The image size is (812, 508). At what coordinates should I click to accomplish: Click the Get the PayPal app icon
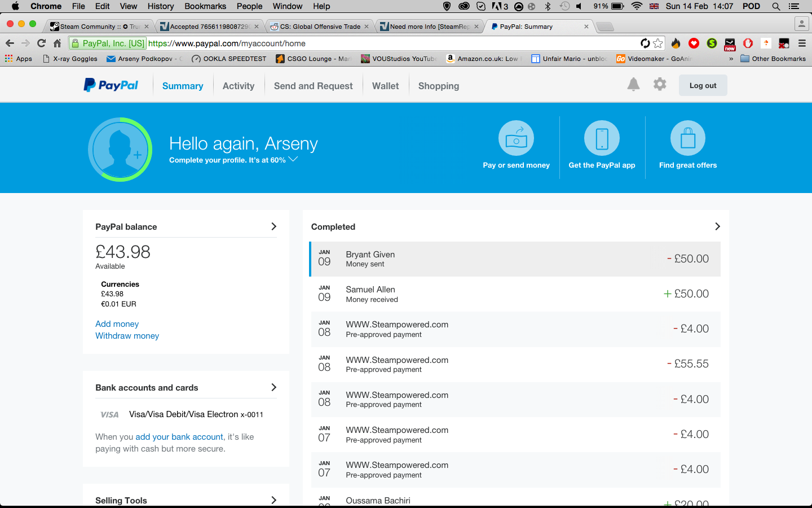coord(602,138)
